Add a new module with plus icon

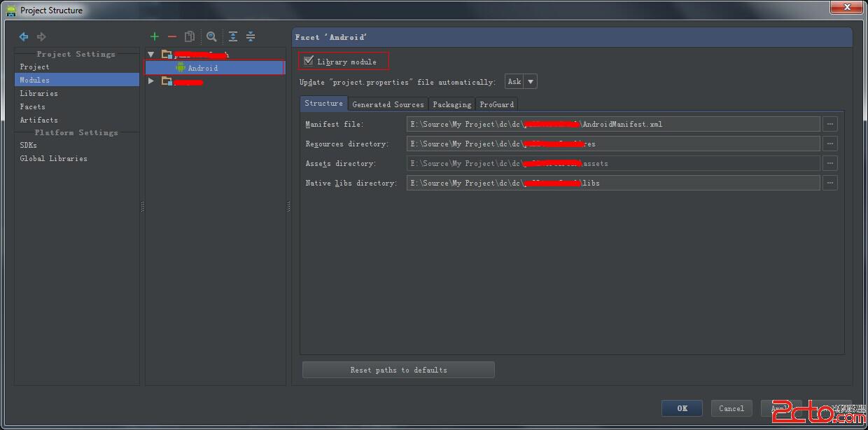point(155,36)
